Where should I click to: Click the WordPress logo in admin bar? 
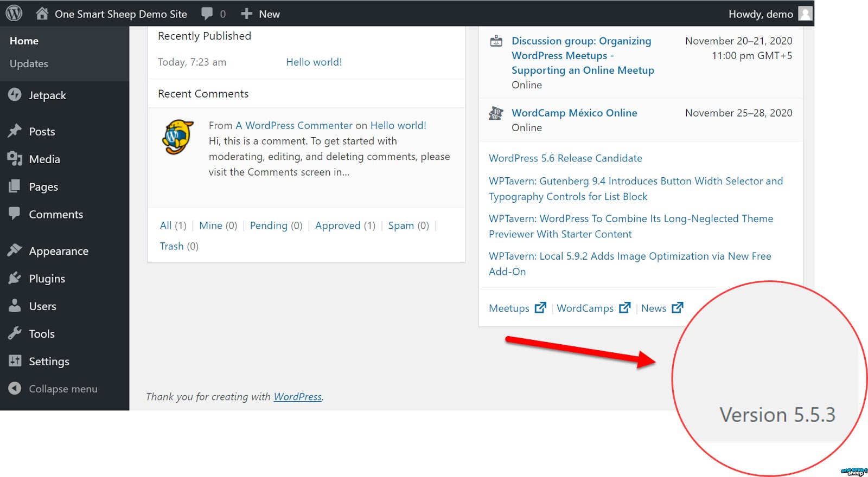coord(14,14)
